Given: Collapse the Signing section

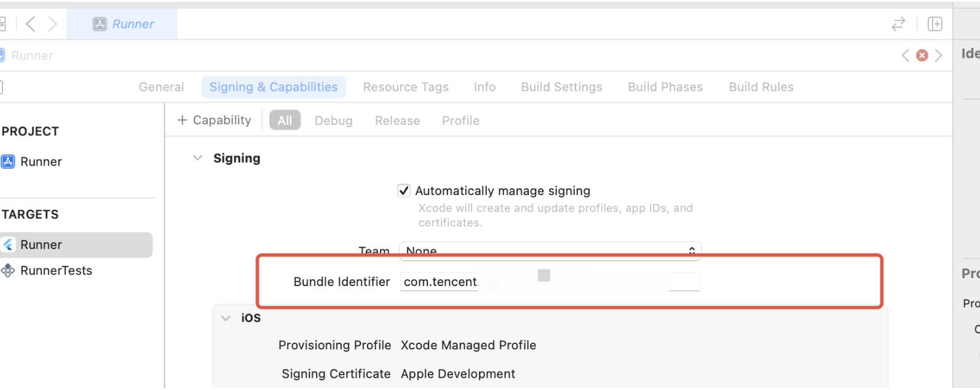Looking at the screenshot, I should (x=197, y=158).
